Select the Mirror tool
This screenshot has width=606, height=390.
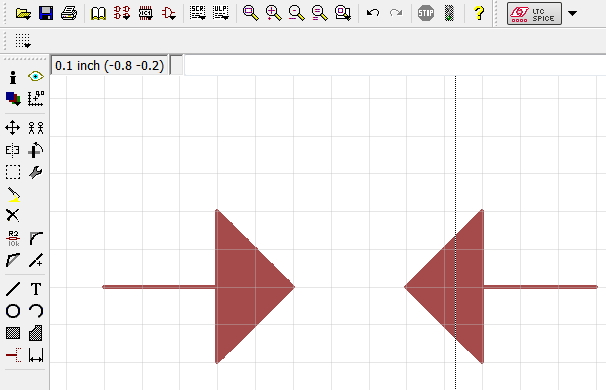[12, 150]
